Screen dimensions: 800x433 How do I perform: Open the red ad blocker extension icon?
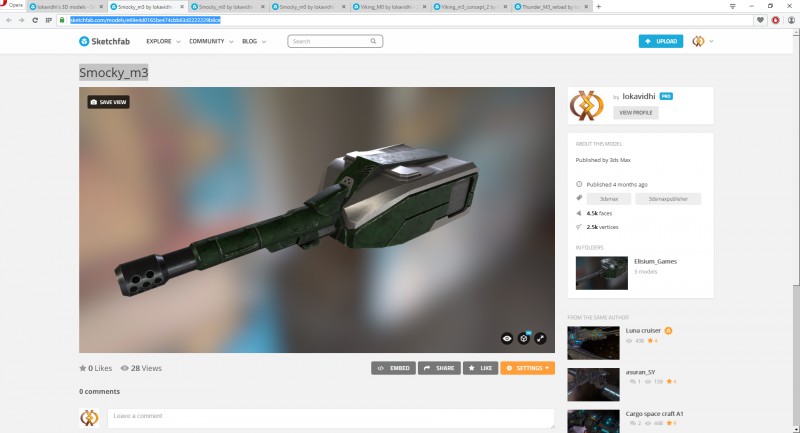click(x=776, y=20)
